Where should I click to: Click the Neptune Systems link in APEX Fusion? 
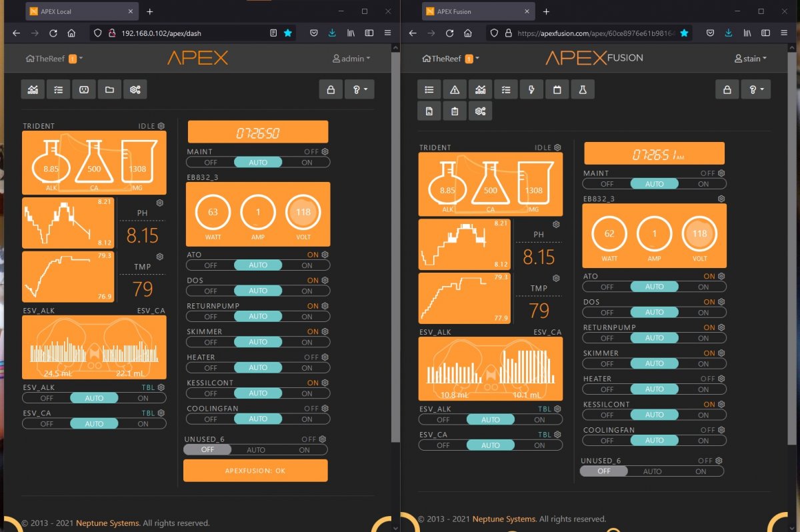[x=503, y=519]
